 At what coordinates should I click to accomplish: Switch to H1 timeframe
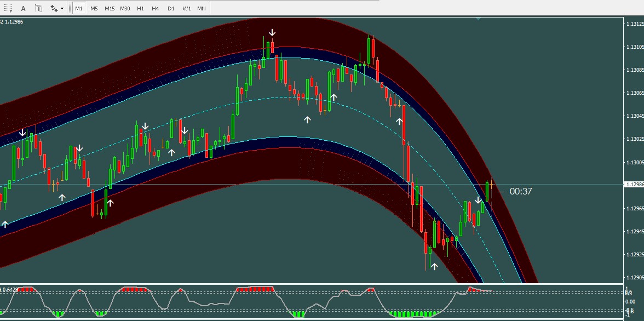tap(140, 8)
